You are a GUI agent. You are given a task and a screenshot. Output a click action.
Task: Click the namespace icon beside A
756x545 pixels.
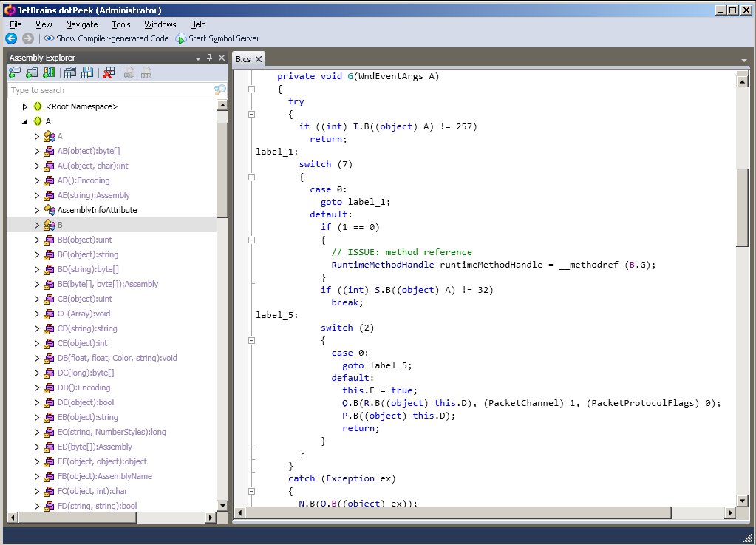(x=38, y=121)
